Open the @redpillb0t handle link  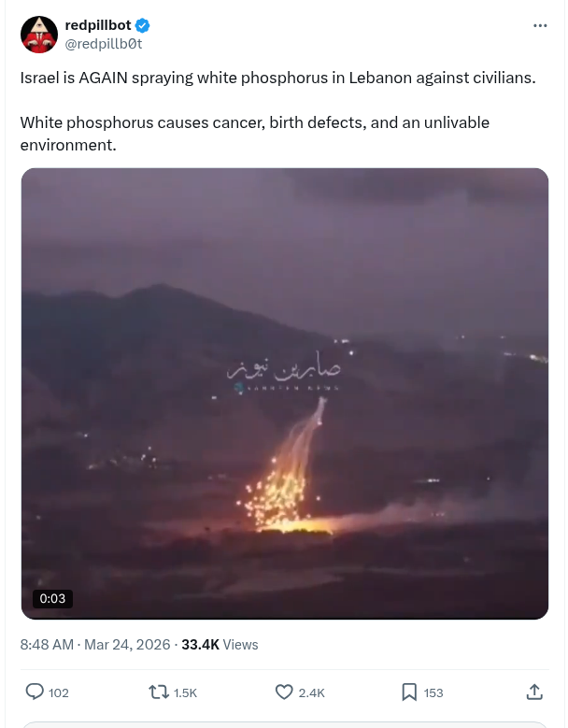[x=104, y=44]
